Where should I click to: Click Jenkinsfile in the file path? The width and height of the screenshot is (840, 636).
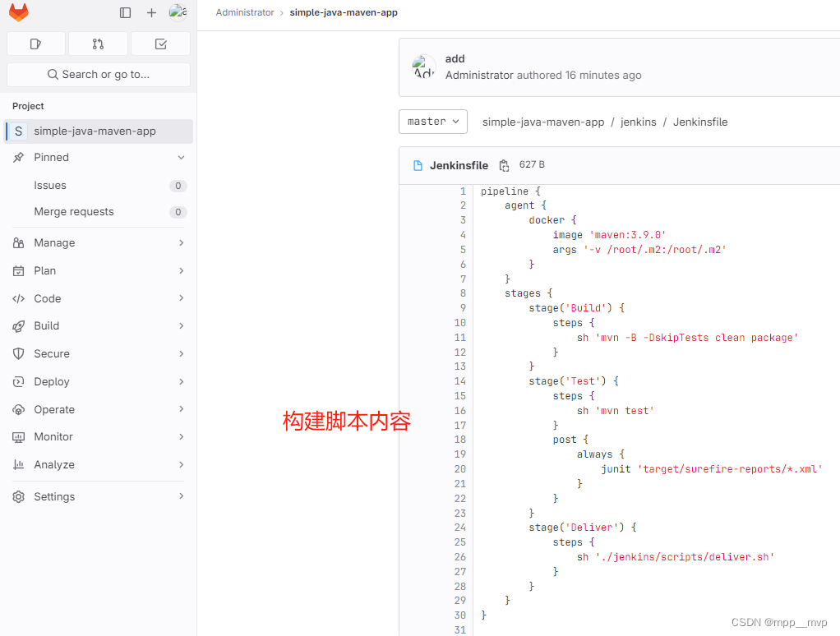[x=700, y=122]
